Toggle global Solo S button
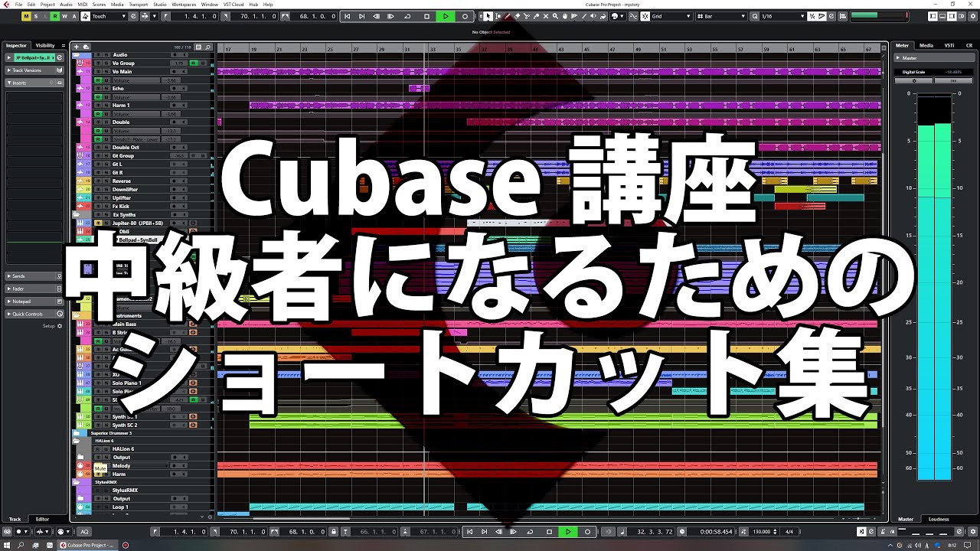 coord(36,16)
